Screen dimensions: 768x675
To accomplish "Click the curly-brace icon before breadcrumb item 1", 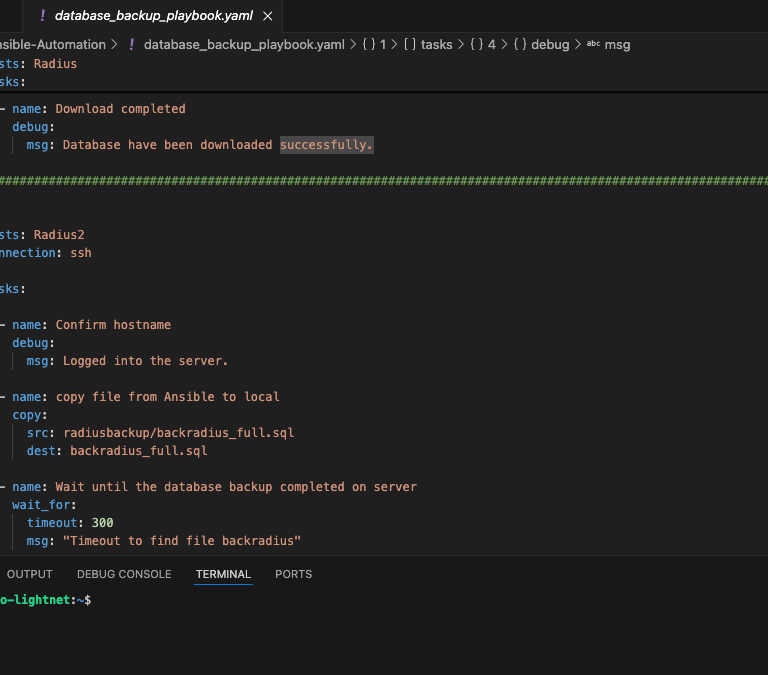I will (368, 44).
